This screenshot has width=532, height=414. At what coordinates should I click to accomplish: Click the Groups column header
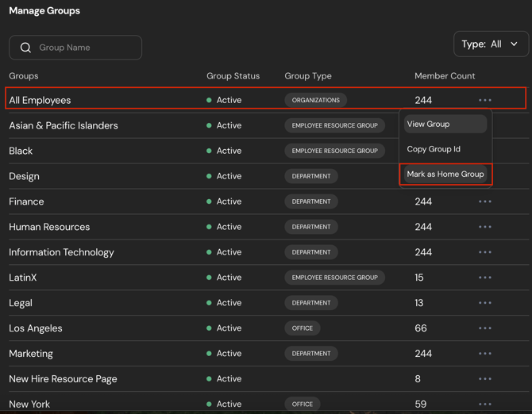click(24, 76)
